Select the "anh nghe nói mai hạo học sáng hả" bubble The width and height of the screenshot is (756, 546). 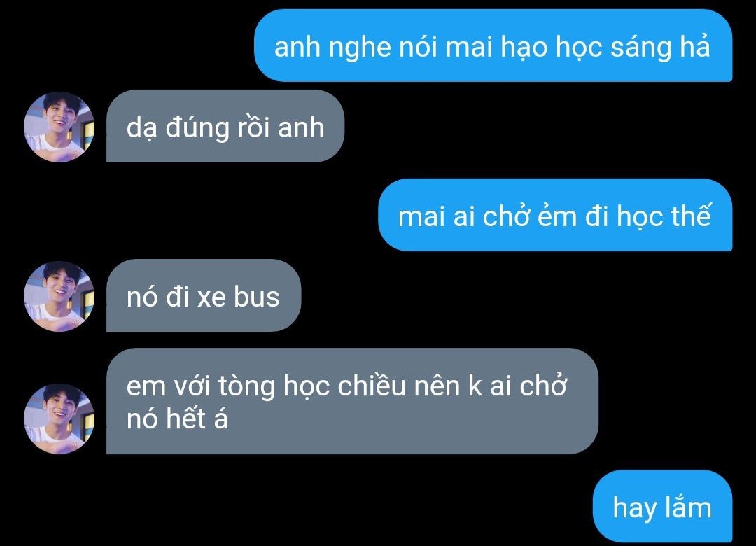pyautogui.click(x=493, y=45)
